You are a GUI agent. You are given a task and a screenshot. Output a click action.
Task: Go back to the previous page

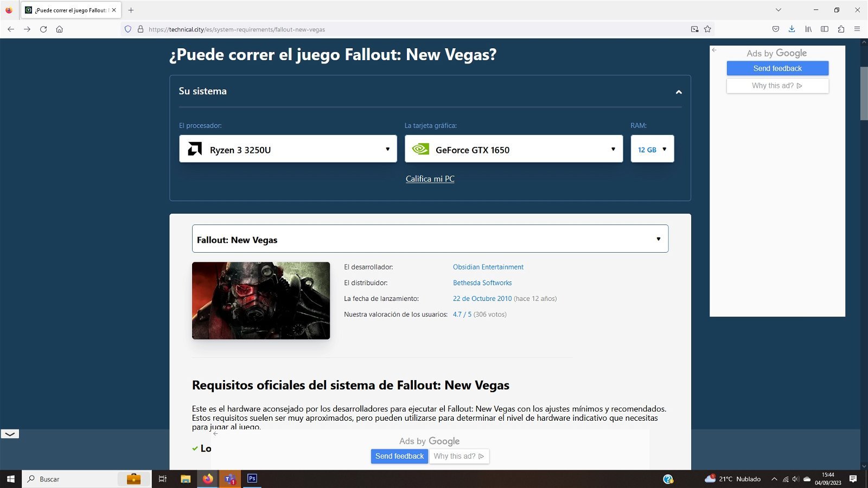click(11, 29)
